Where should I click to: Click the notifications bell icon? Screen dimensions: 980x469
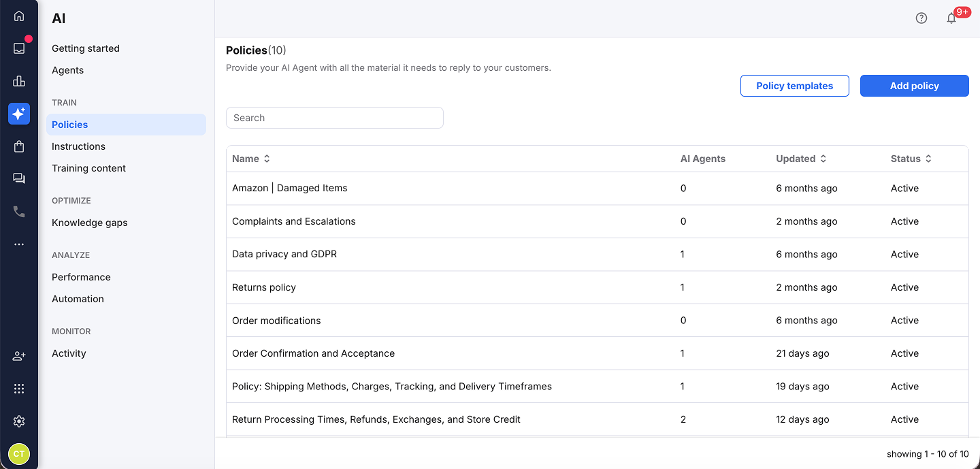[x=951, y=18]
